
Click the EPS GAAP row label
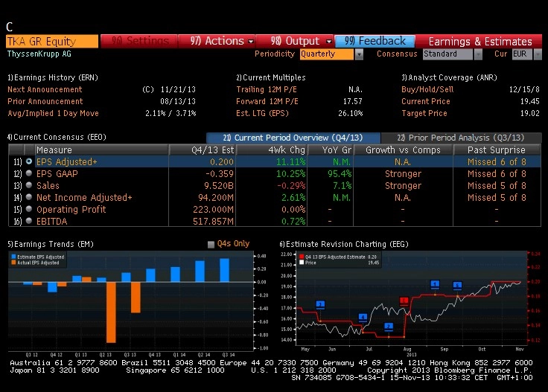click(x=57, y=173)
